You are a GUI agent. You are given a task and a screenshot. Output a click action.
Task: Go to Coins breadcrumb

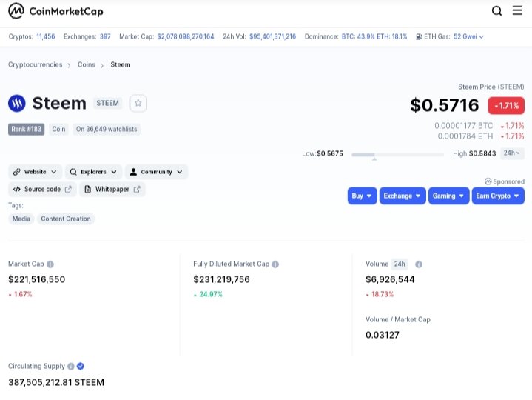click(86, 64)
